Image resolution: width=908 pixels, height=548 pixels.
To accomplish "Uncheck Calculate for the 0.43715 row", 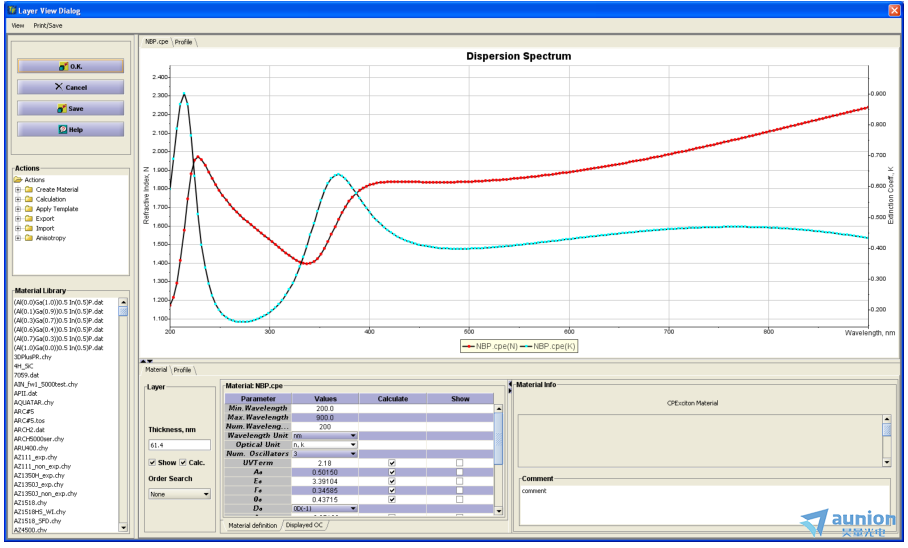I will coord(392,499).
